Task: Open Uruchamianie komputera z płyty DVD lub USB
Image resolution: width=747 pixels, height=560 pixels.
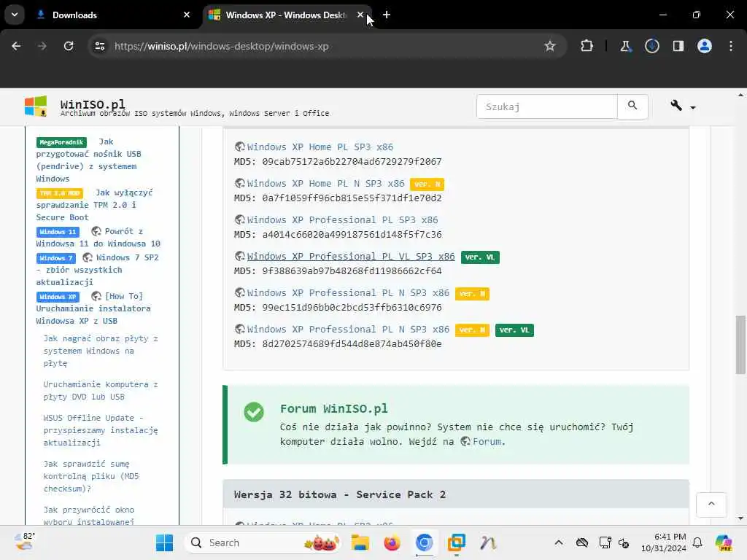Action: [x=101, y=391]
